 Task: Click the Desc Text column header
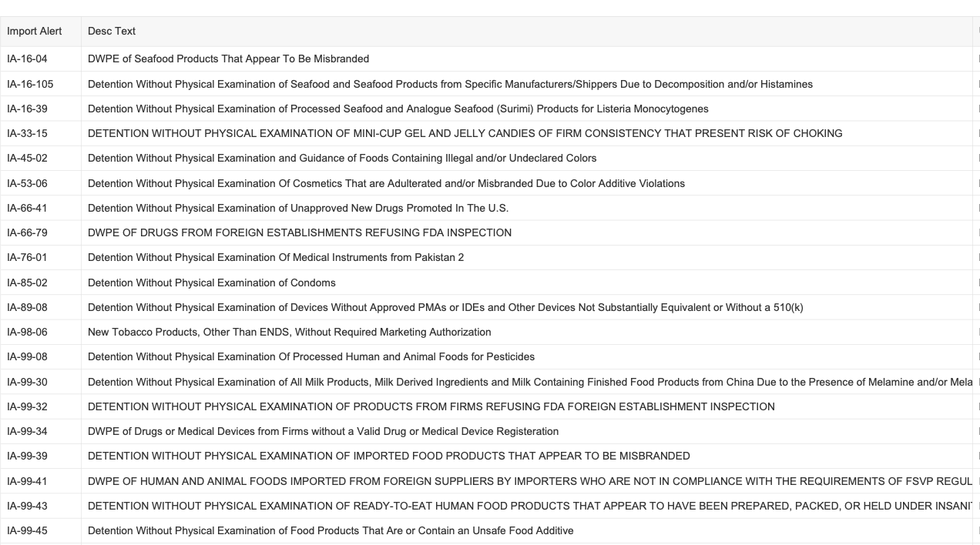tap(112, 32)
